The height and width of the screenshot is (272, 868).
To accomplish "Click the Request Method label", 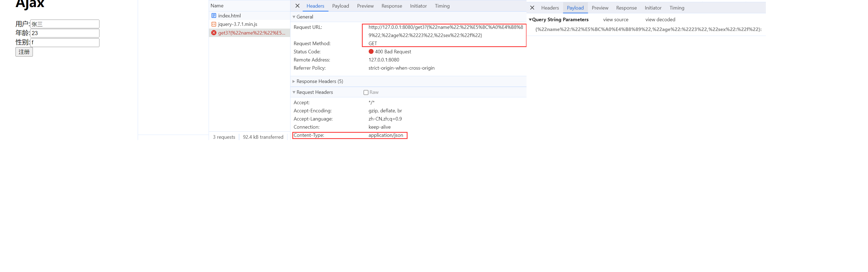I will [312, 44].
